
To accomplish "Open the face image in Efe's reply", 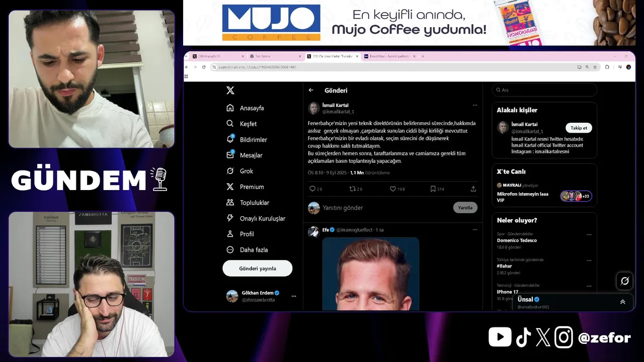I will 371,274.
